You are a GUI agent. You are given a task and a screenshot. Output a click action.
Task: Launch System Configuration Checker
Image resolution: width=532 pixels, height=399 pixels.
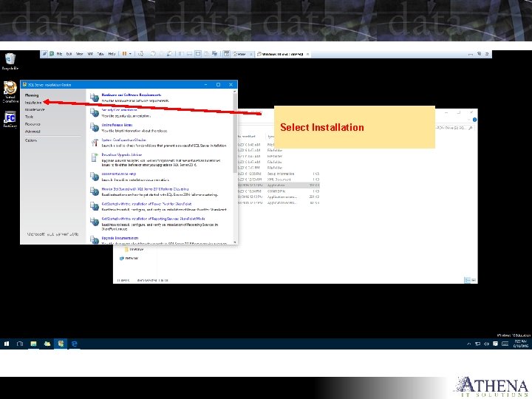(x=124, y=140)
